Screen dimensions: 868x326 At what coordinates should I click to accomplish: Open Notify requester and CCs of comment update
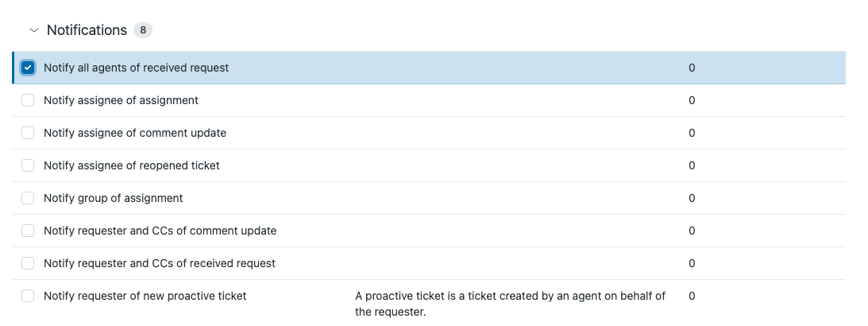160,231
